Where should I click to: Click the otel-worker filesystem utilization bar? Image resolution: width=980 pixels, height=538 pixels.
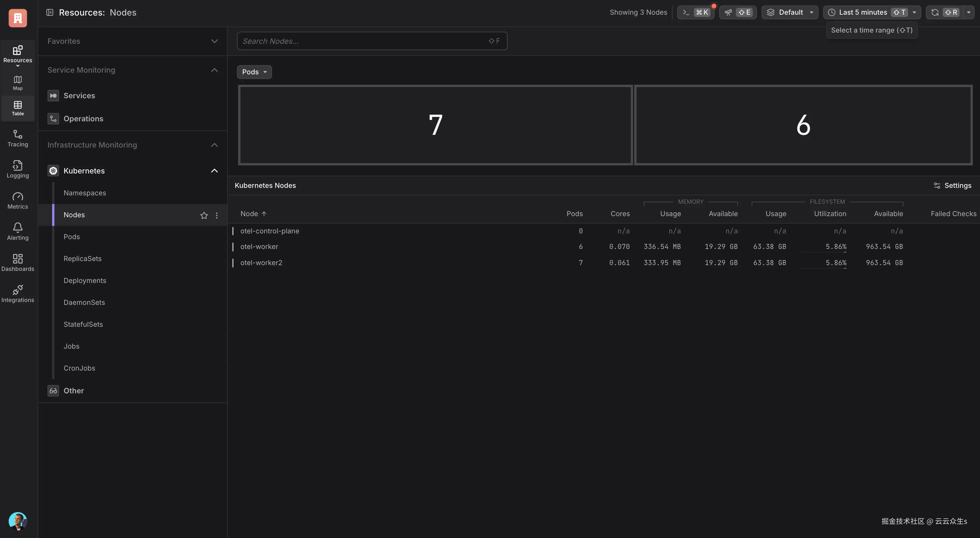point(823,252)
